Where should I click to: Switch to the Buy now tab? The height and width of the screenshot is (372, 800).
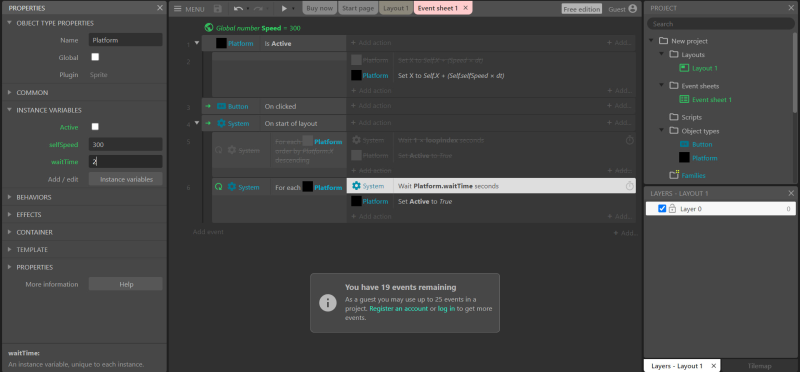pyautogui.click(x=320, y=8)
